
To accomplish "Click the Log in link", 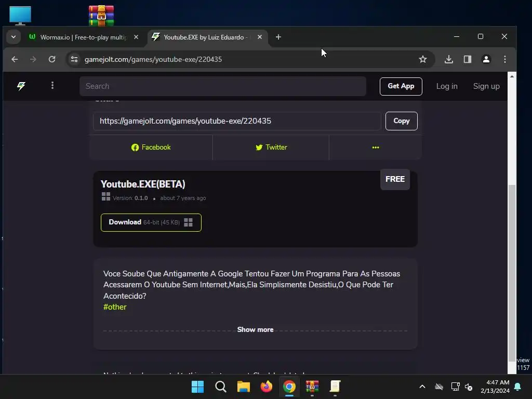I will click(x=447, y=86).
